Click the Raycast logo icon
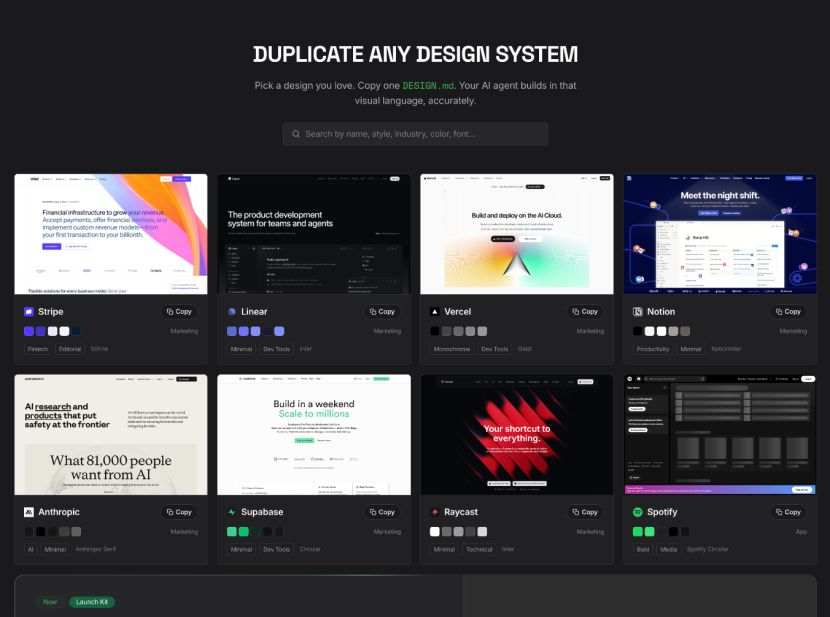Image resolution: width=830 pixels, height=617 pixels. point(435,512)
